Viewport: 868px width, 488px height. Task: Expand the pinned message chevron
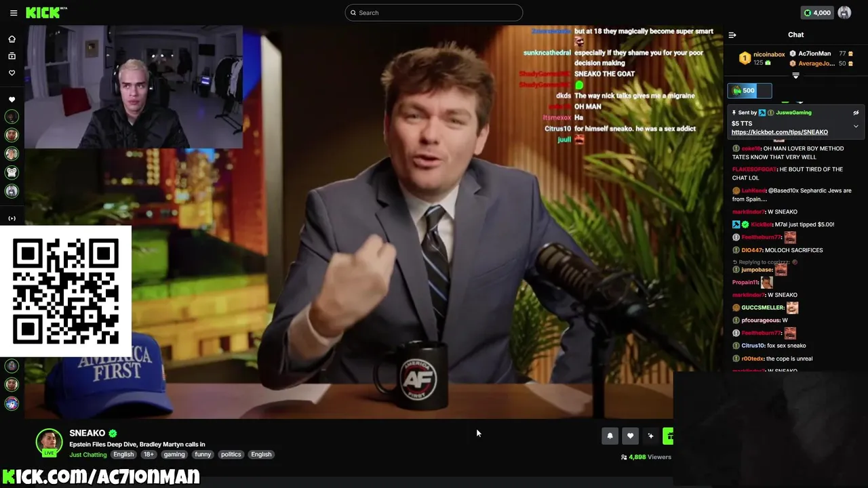856,126
